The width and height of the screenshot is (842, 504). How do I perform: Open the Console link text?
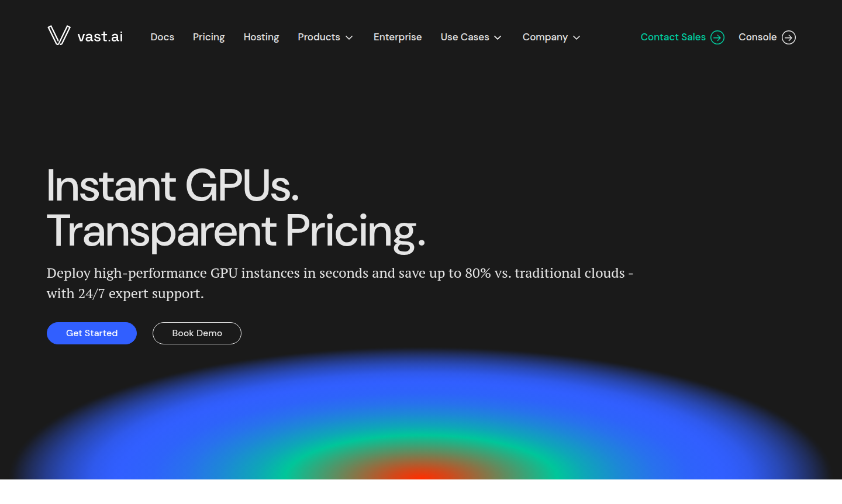pos(757,37)
